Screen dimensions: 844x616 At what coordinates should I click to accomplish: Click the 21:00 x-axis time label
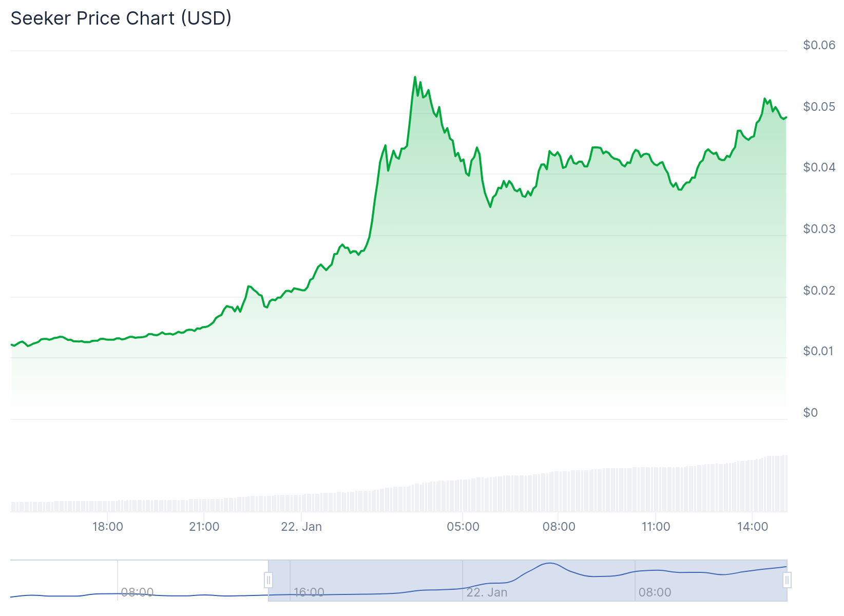tap(204, 527)
